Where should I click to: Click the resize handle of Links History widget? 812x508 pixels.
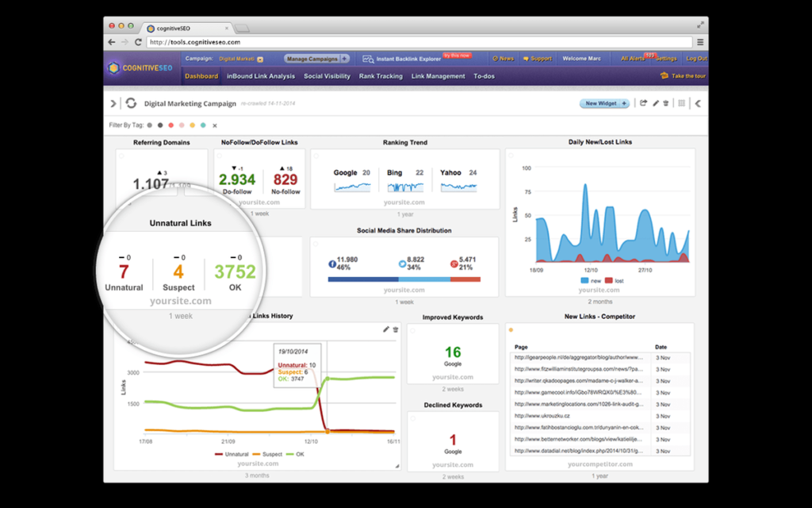(397, 466)
